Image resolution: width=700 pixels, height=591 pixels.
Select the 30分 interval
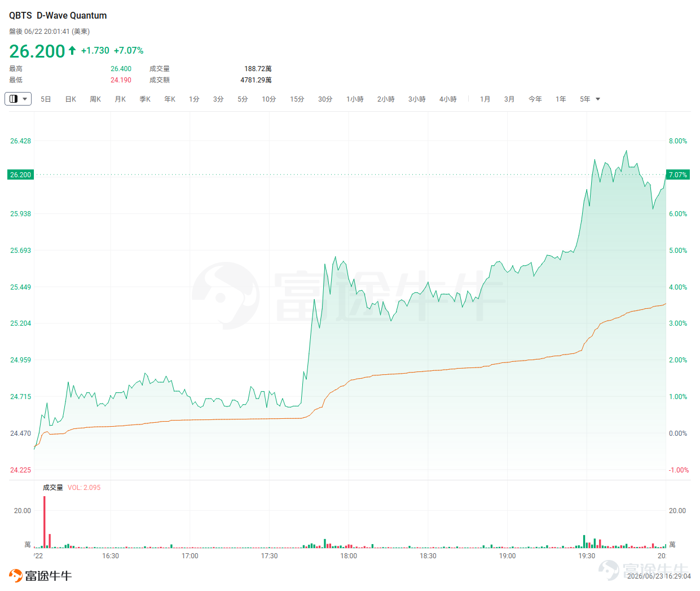point(325,99)
